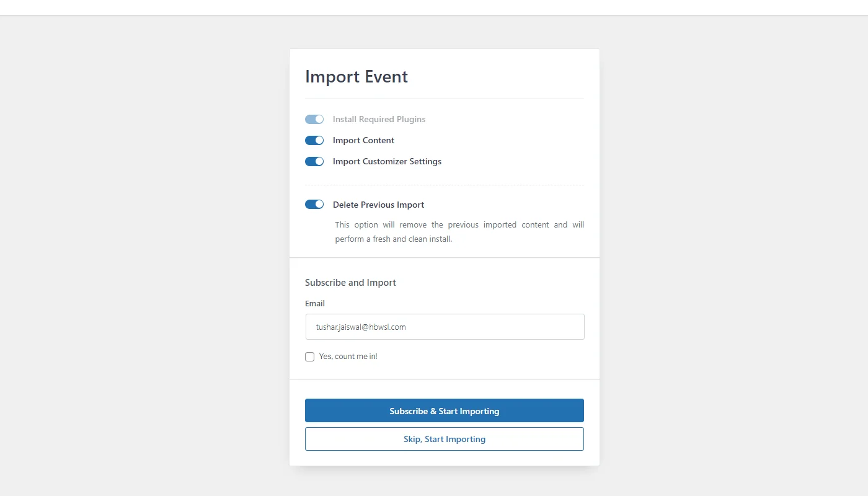
Task: Disable the Delete Previous Import switch
Action: (314, 205)
